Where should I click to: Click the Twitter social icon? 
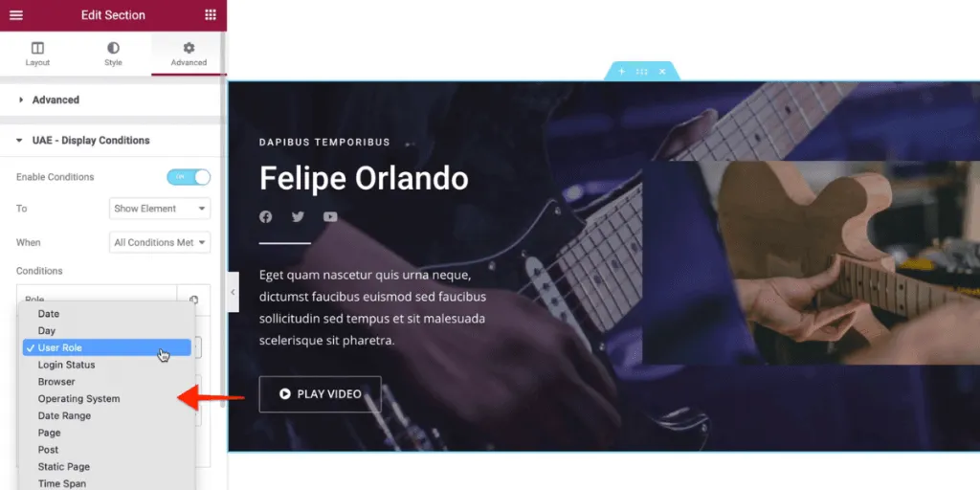(x=299, y=217)
